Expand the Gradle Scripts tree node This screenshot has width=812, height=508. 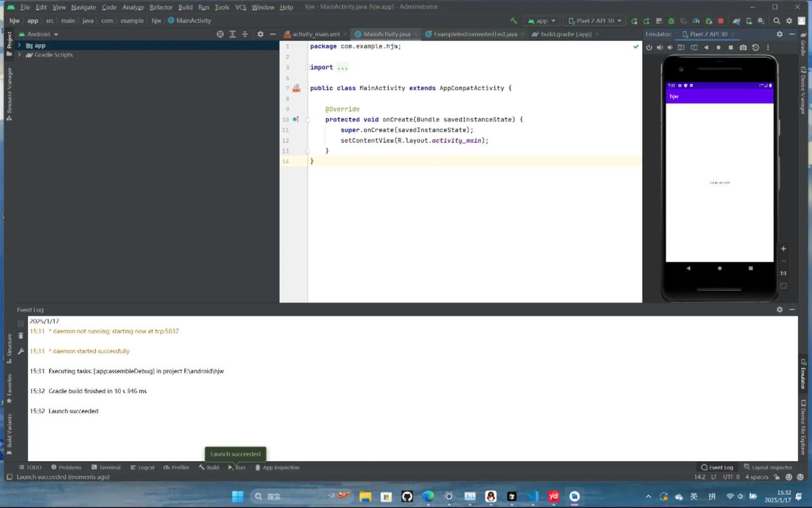click(x=20, y=55)
